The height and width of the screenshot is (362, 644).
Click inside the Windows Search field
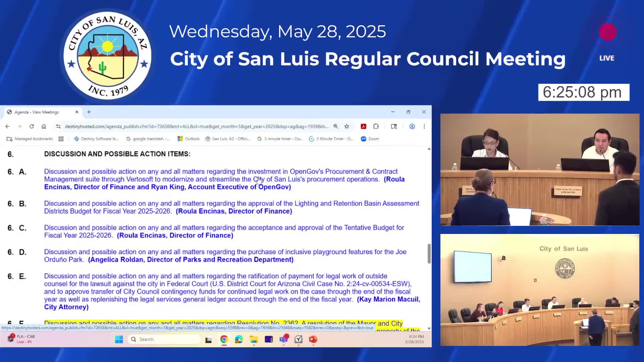[x=164, y=339]
